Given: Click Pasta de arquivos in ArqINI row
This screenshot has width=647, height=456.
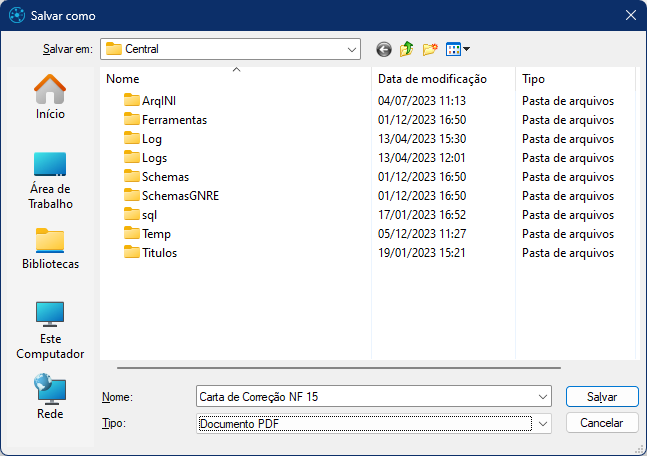Looking at the screenshot, I should (568, 101).
